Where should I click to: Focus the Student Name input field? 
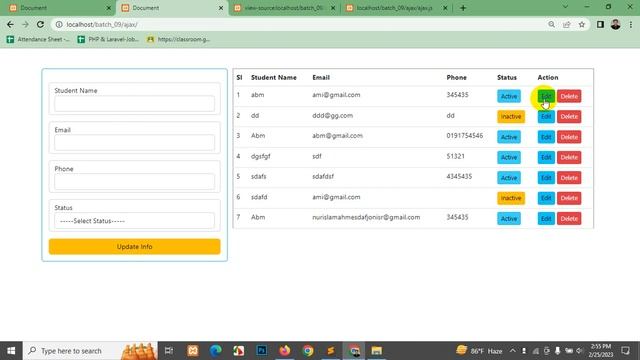134,104
